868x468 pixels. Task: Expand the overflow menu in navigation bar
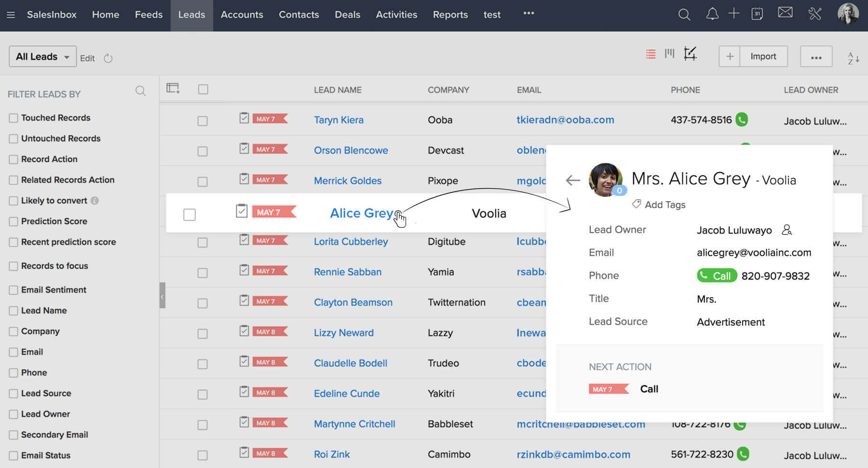[529, 14]
